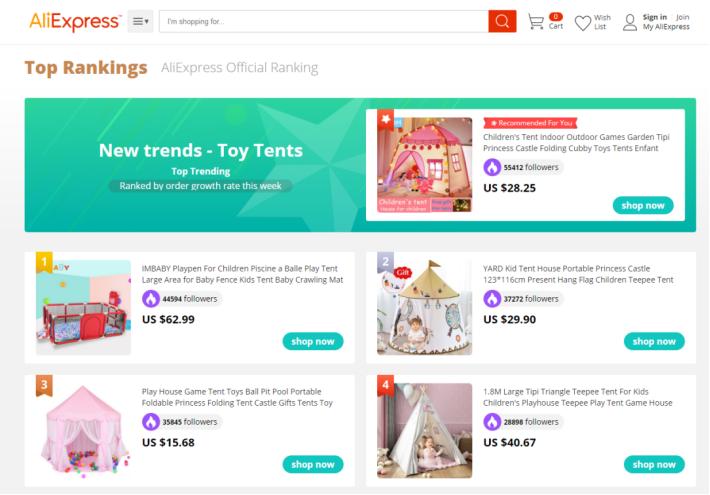Click shop now for 1.8M Large Tipi
Image resolution: width=710 pixels, height=495 pixels.
[x=654, y=464]
